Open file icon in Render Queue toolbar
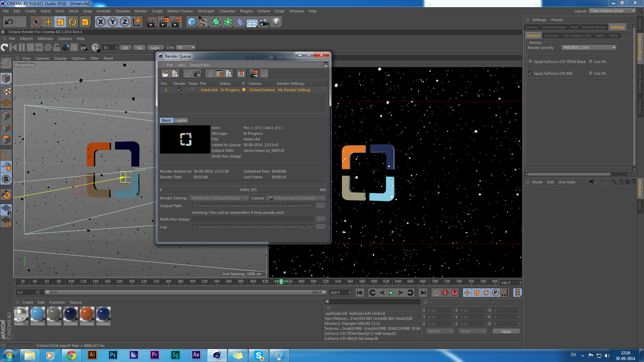Viewport: 644px width, 362px height. pos(165,73)
